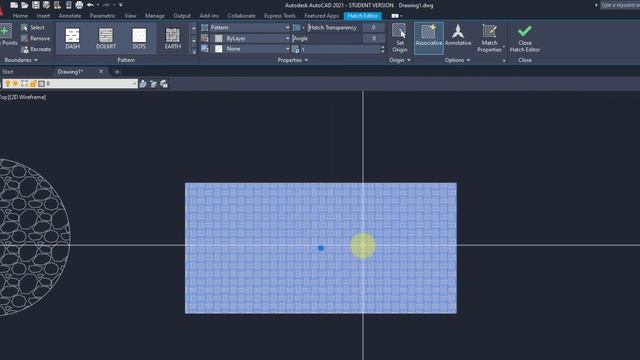
Task: Click the Print plotter icon
Action: pos(79,5)
